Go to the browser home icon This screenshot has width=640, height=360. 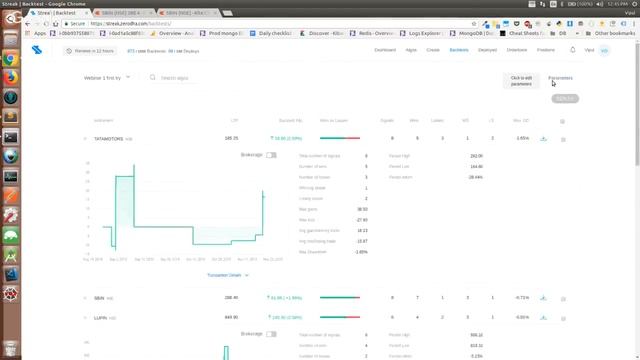[x=56, y=24]
